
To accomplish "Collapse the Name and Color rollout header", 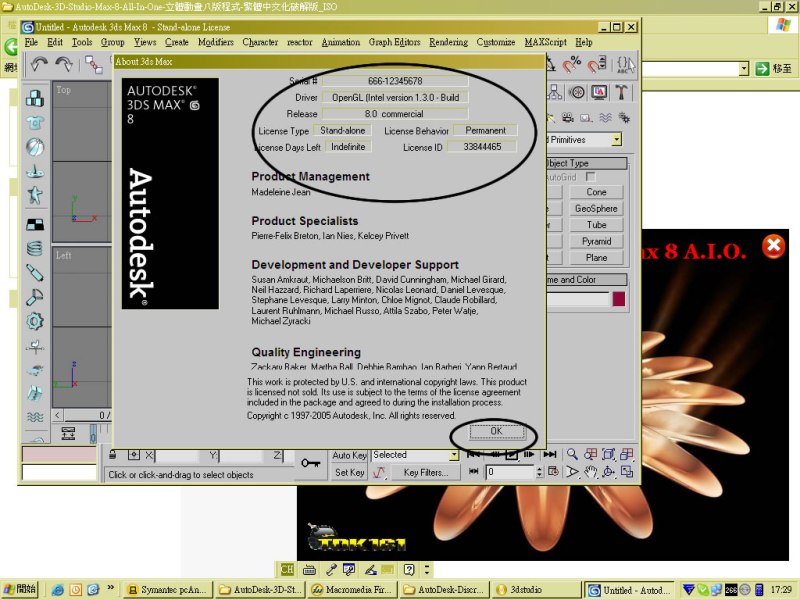I will 587,280.
